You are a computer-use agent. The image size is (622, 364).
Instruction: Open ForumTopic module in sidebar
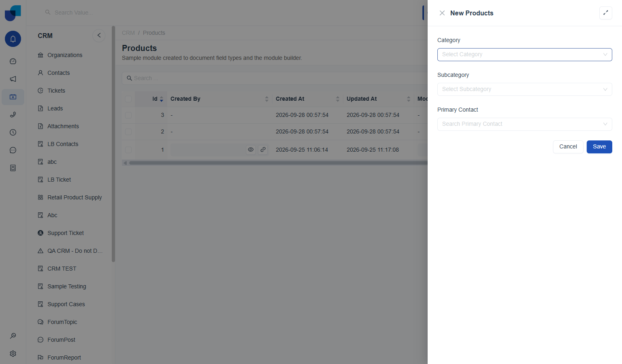(62, 322)
